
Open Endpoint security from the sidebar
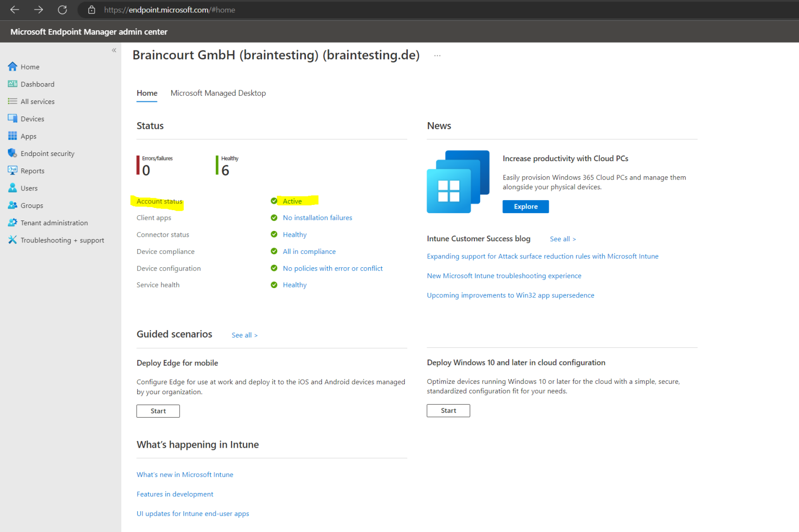(48, 153)
